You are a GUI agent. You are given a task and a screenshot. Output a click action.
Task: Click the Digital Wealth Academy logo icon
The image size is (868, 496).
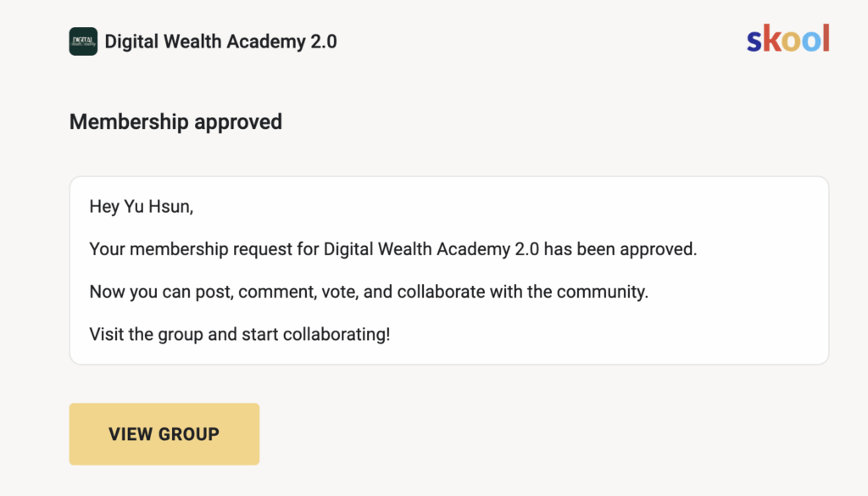(x=83, y=42)
